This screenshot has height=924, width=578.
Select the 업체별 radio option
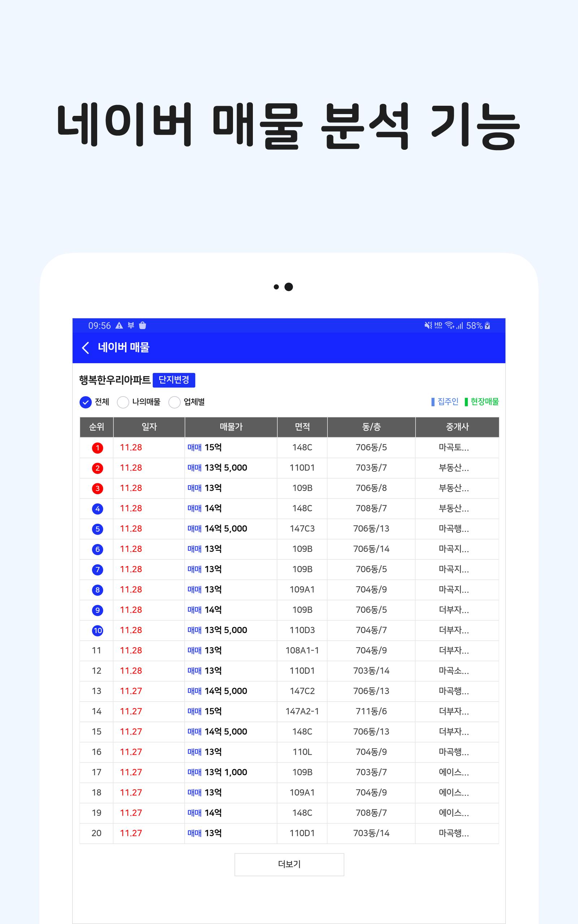click(x=174, y=402)
